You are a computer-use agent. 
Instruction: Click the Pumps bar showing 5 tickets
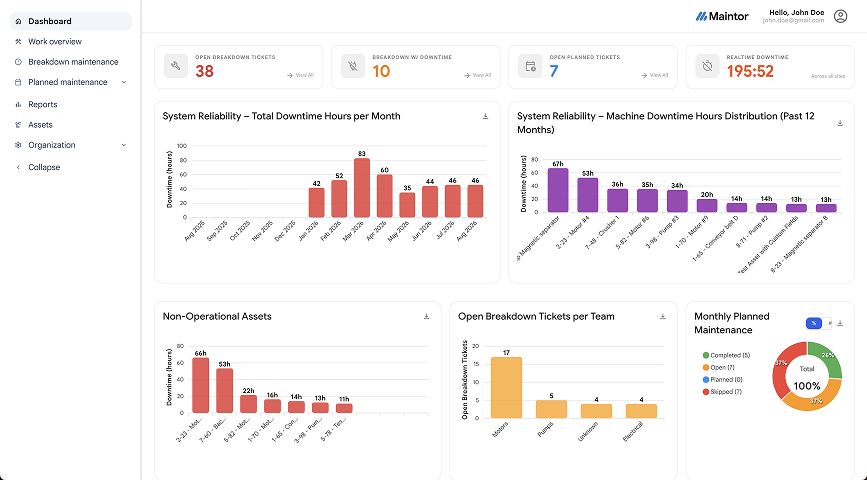click(551, 409)
